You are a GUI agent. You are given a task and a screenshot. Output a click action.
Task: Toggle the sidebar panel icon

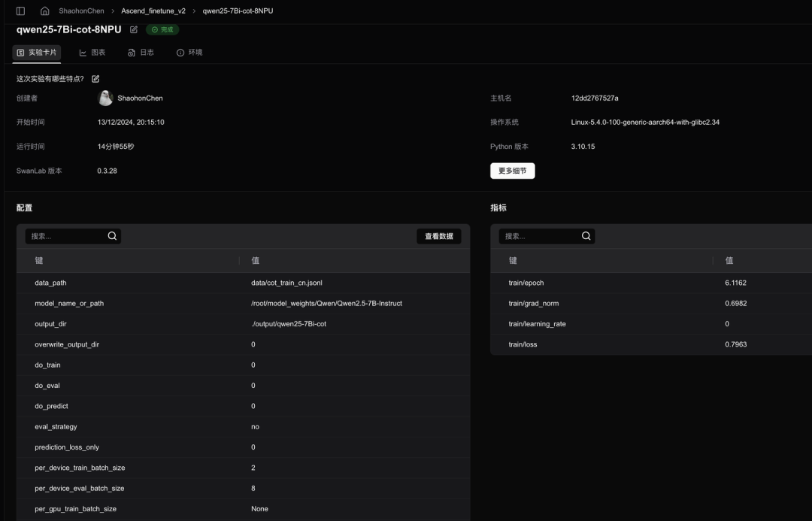point(21,11)
